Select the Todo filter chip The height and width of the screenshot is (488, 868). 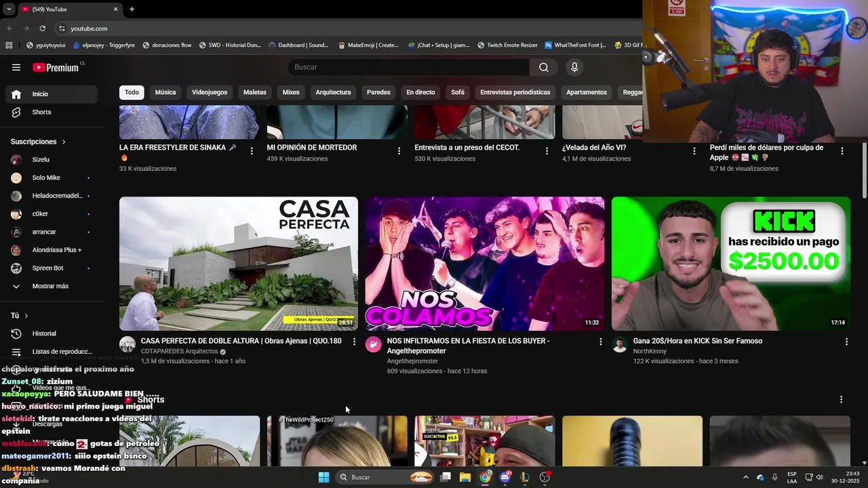coord(132,92)
